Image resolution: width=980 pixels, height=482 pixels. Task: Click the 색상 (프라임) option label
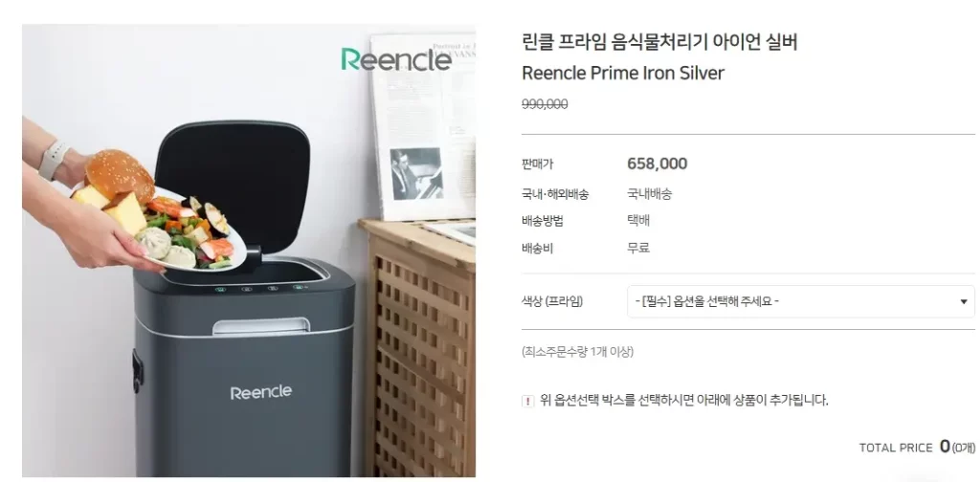click(x=552, y=301)
